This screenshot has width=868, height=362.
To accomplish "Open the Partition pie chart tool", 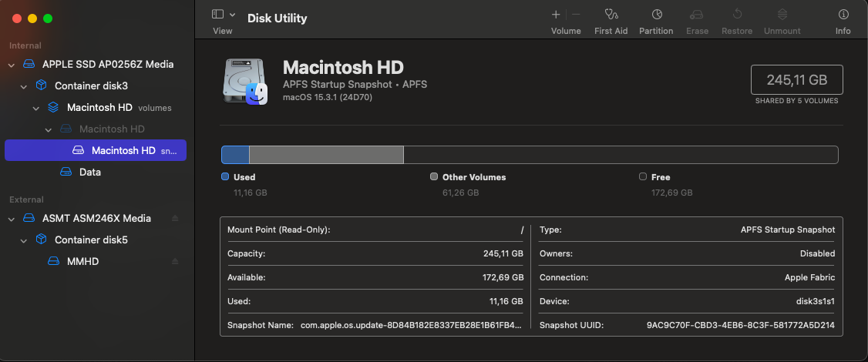I will click(x=657, y=15).
